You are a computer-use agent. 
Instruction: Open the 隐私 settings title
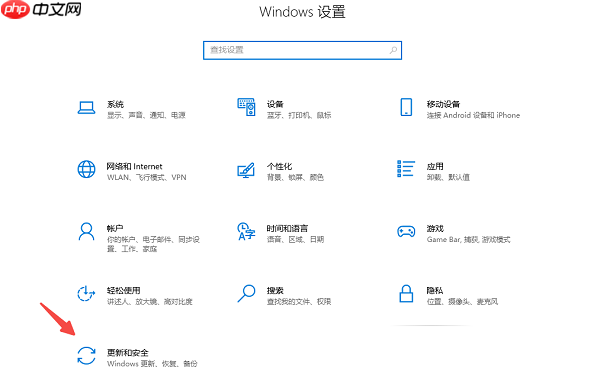tap(435, 291)
